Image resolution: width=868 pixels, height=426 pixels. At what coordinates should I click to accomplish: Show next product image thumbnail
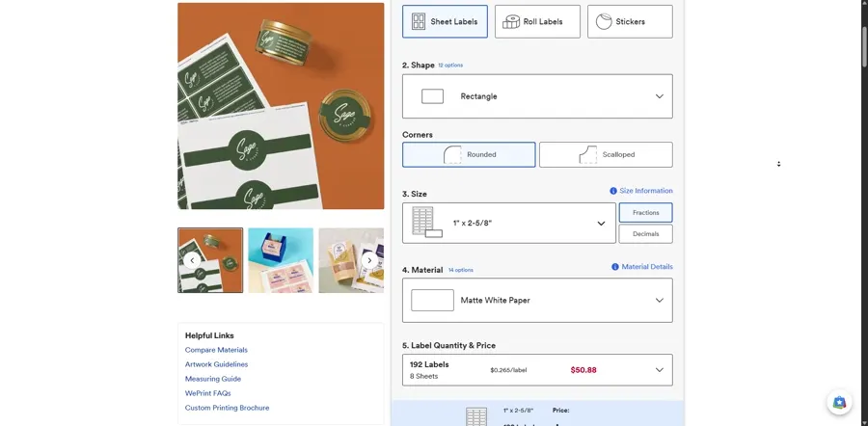369,260
